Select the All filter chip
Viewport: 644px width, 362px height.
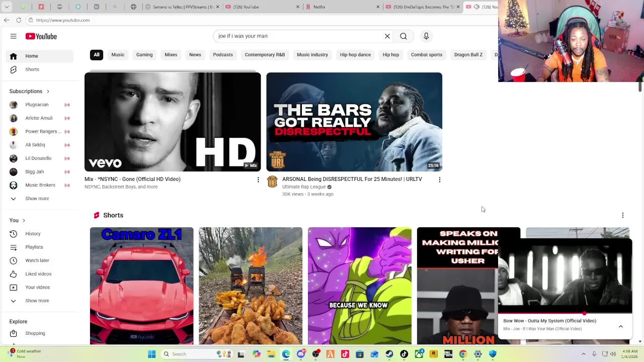[x=97, y=55]
